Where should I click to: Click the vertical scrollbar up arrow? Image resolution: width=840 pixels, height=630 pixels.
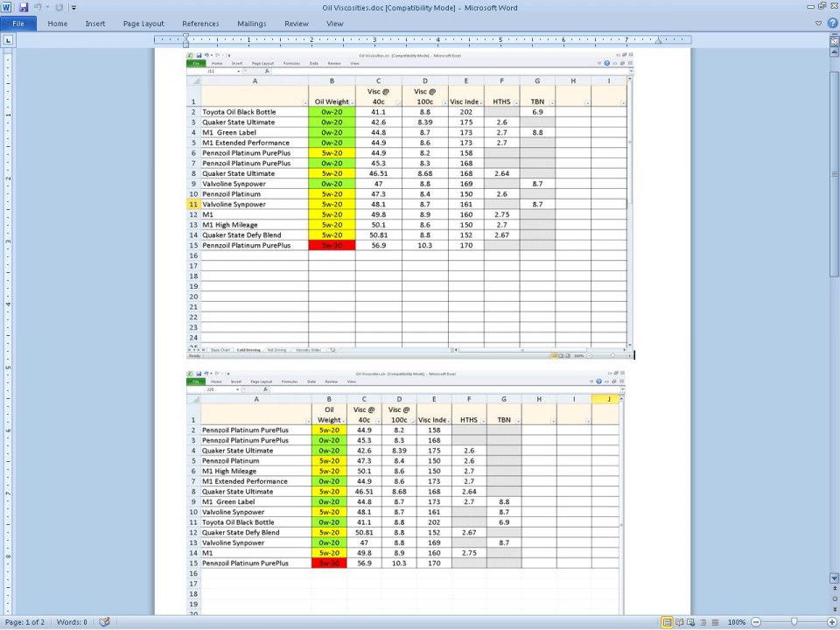coord(834,52)
